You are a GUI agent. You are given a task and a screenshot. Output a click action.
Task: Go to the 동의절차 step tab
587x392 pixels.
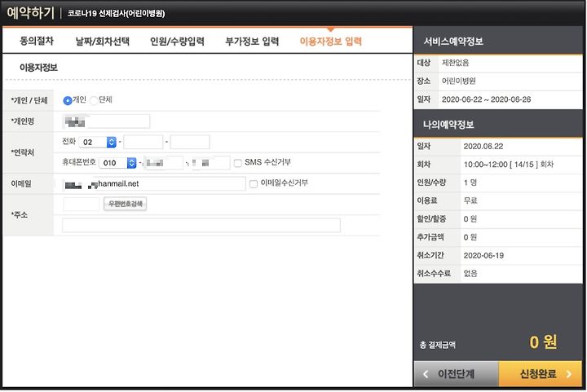37,41
